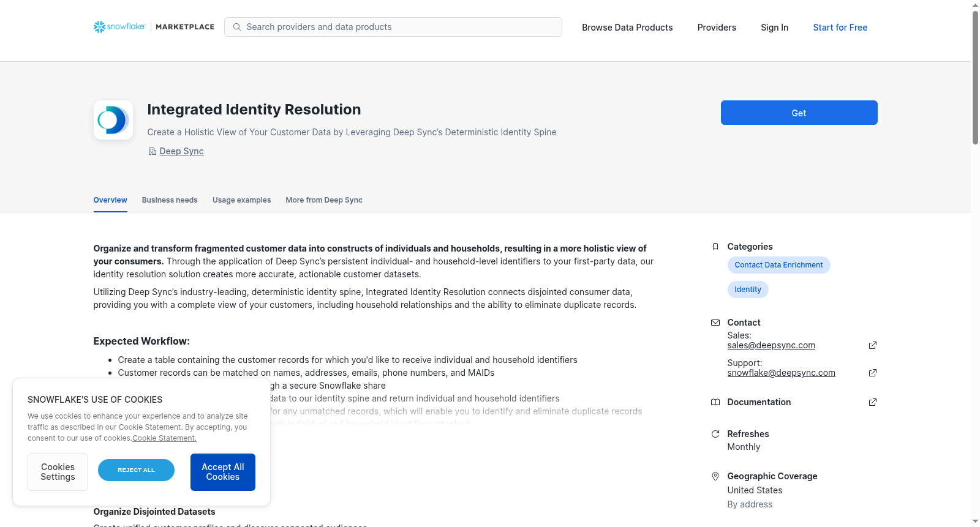Open external link icon for support email
980x527 pixels.
pyautogui.click(x=873, y=373)
